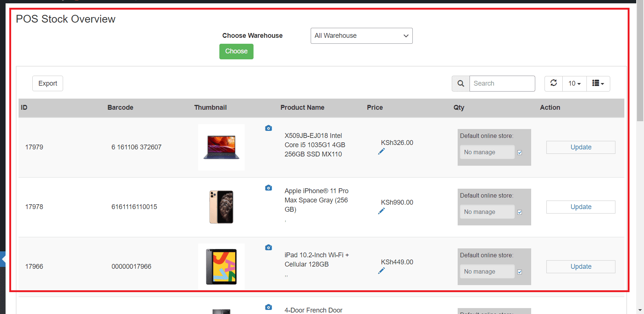Toggle No manage checkbox for product 17979
The width and height of the screenshot is (644, 314).
coord(520,152)
